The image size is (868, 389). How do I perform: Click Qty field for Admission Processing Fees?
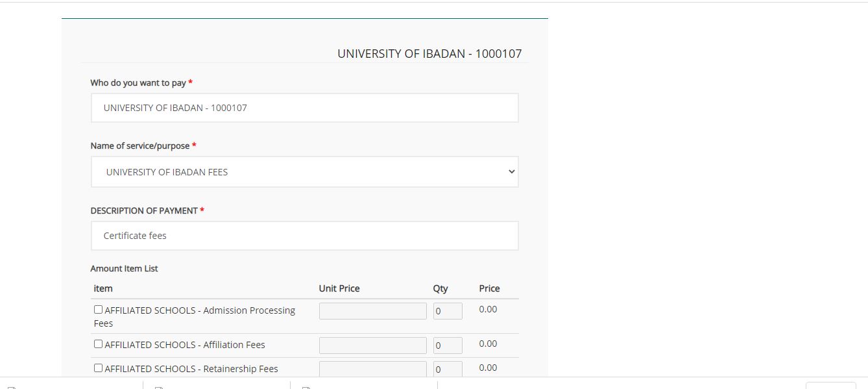448,311
